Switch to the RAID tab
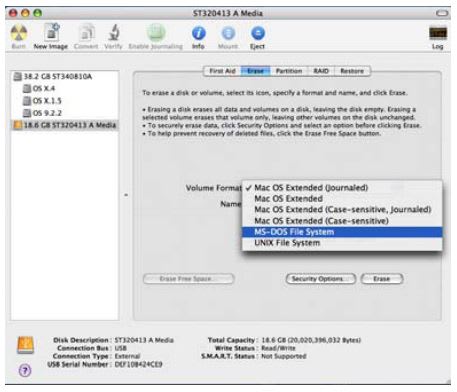The width and height of the screenshot is (457, 392). pyautogui.click(x=321, y=71)
